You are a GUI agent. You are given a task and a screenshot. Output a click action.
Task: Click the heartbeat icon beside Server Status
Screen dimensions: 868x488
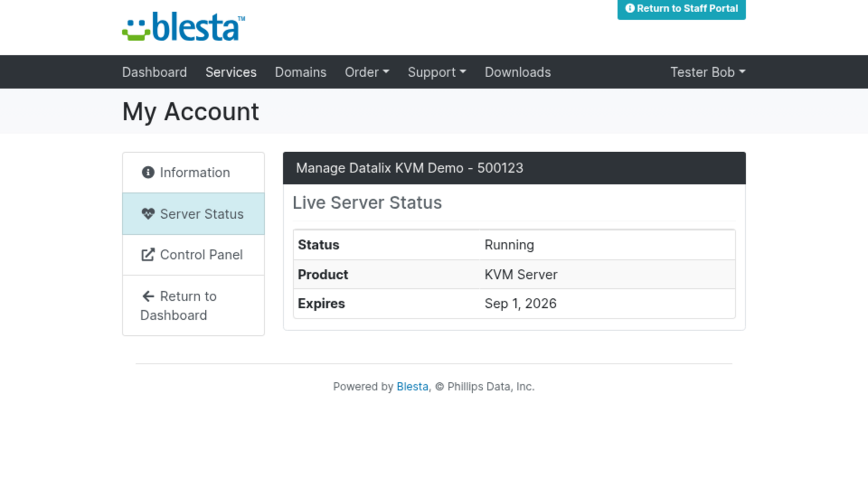[148, 214]
